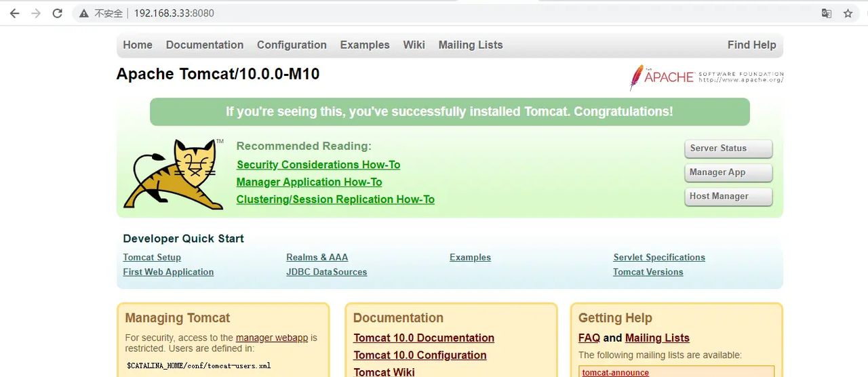This screenshot has width=868, height=377.
Task: Open the translate page icon
Action: 827,14
